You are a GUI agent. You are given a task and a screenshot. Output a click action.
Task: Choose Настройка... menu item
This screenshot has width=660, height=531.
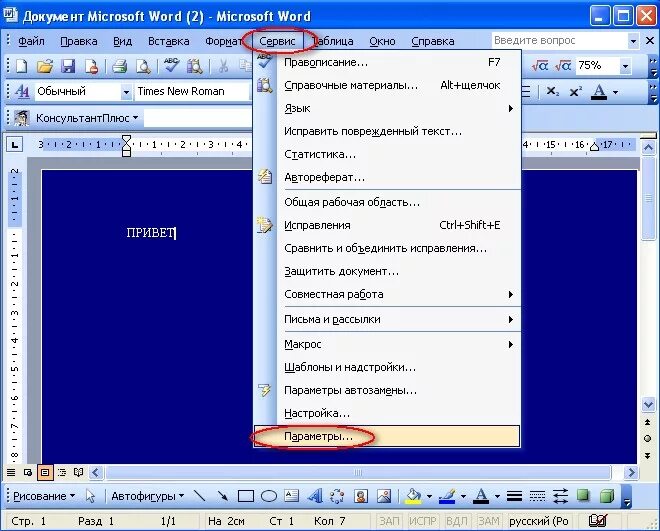point(387,413)
